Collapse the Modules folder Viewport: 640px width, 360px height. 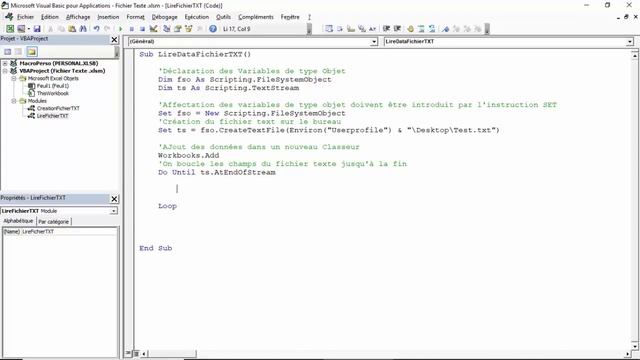point(13,100)
